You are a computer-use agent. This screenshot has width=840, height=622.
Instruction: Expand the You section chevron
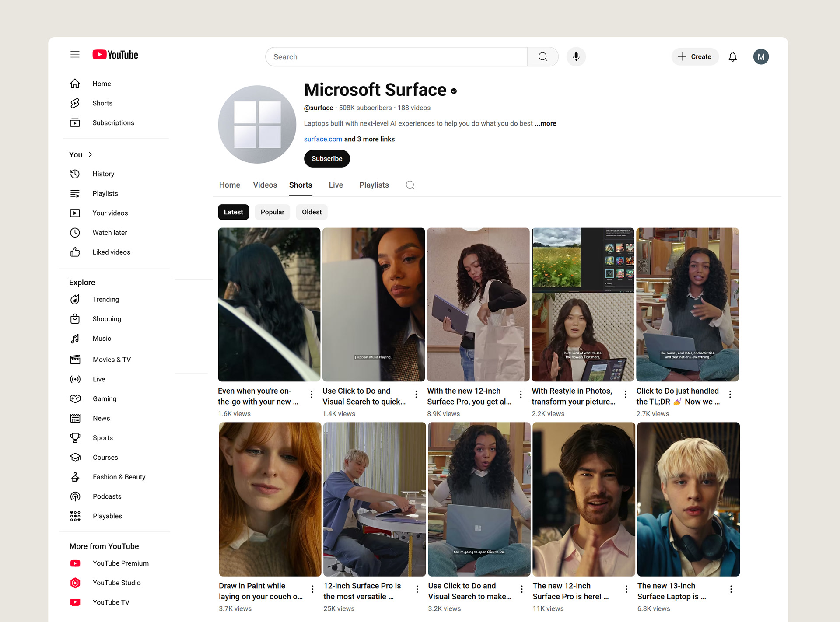[x=90, y=154]
